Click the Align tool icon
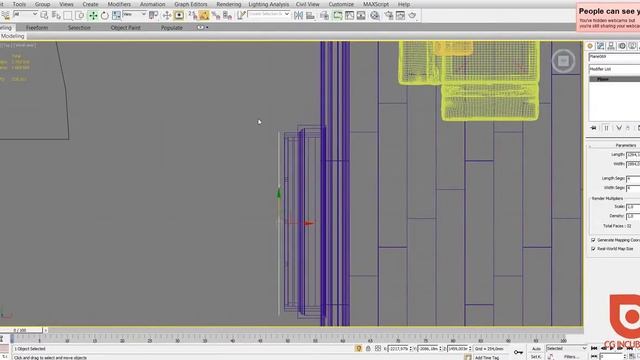Image resolution: width=640 pixels, height=360 pixels. [310, 16]
